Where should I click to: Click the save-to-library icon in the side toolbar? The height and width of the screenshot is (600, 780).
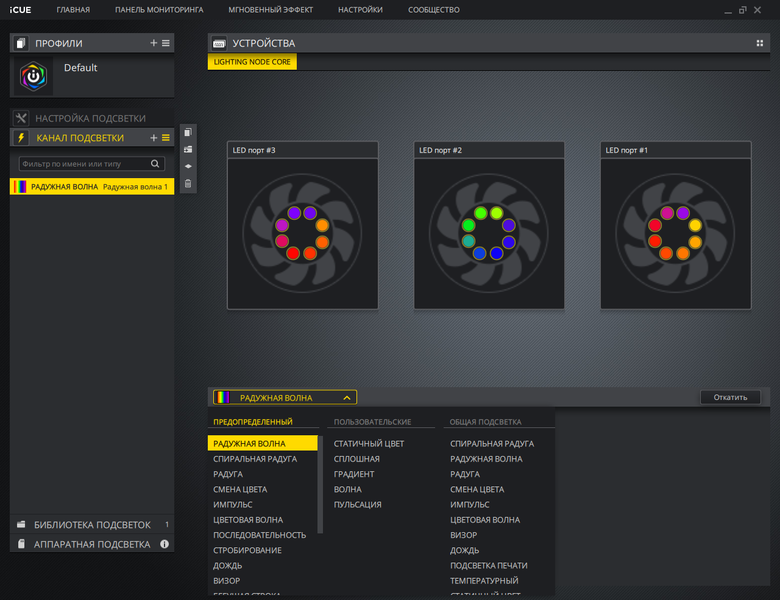[188, 149]
